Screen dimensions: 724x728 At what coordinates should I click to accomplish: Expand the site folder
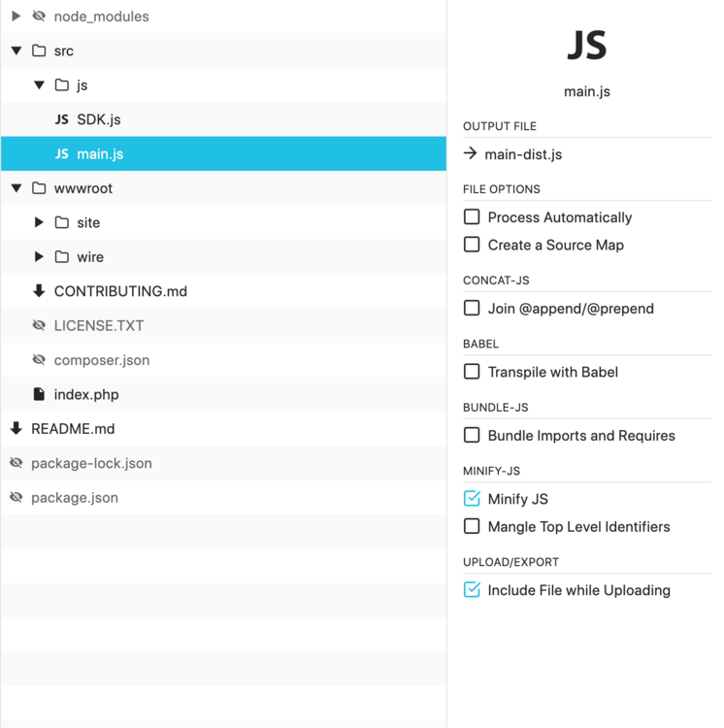point(39,222)
